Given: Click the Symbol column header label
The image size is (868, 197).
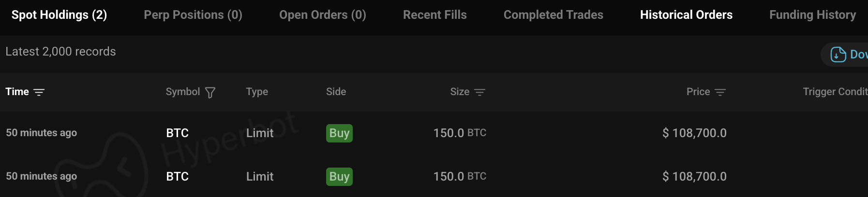Looking at the screenshot, I should tap(182, 92).
